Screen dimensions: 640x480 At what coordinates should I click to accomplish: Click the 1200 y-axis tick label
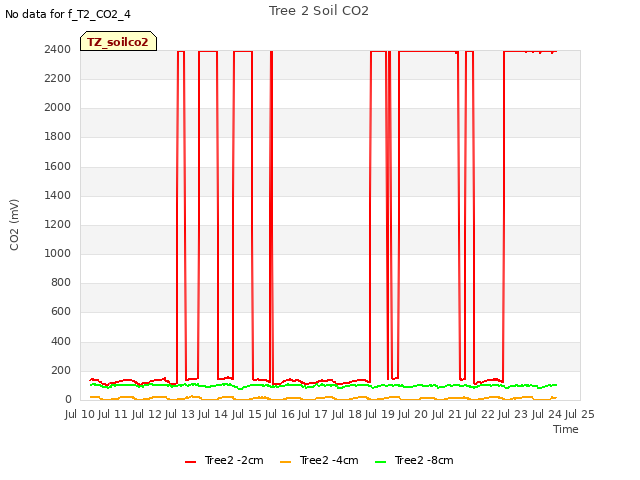tap(58, 224)
